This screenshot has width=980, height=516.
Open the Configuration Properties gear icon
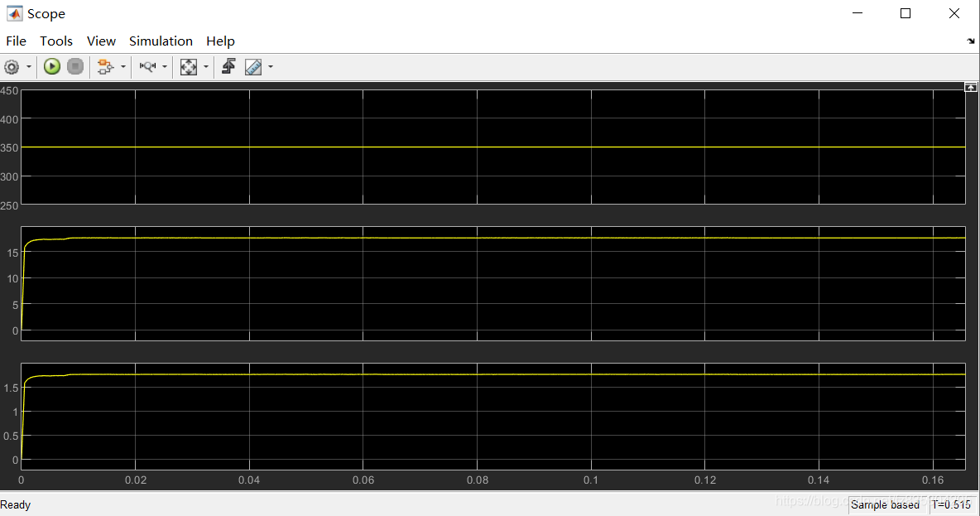[x=13, y=66]
